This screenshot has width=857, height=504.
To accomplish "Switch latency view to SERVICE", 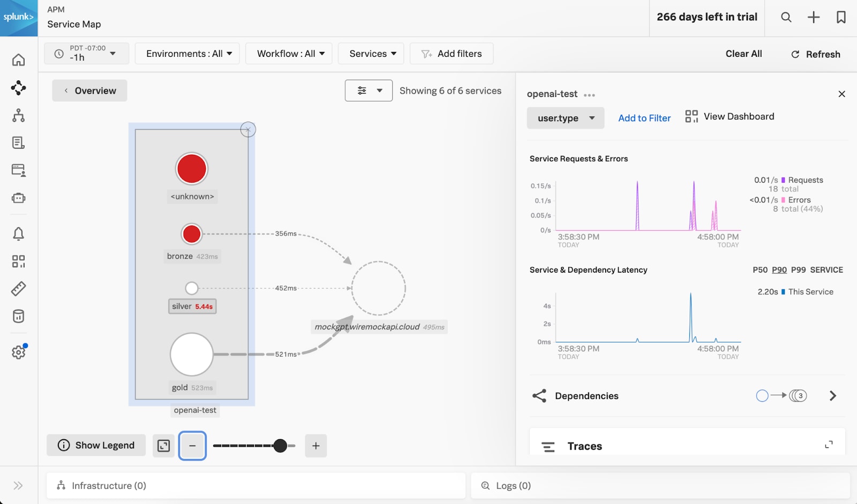I will click(826, 270).
